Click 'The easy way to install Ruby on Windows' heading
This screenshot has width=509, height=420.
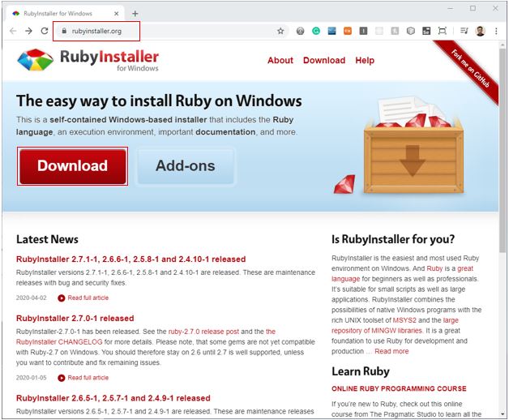[159, 101]
